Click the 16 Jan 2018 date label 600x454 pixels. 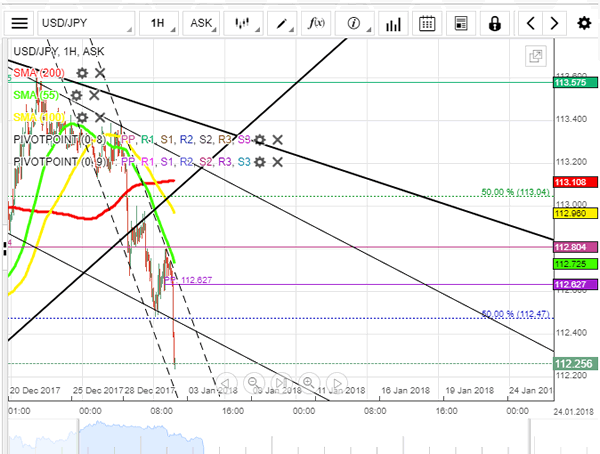click(405, 390)
